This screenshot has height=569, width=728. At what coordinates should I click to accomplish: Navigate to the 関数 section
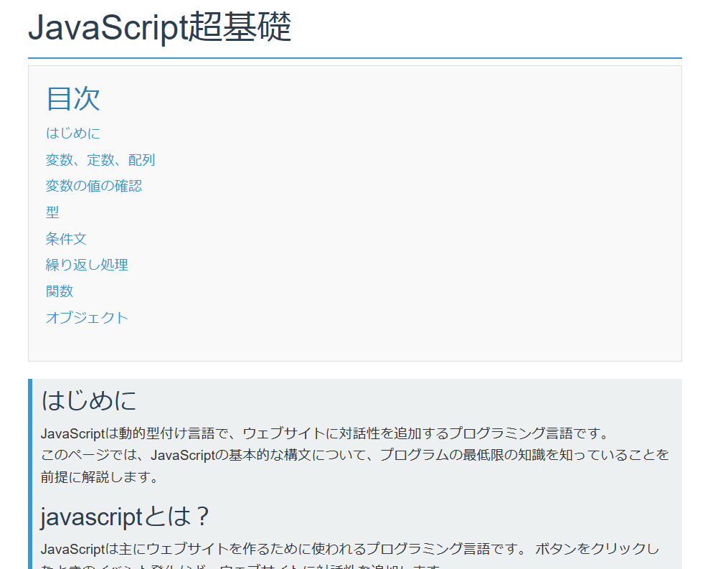click(60, 291)
